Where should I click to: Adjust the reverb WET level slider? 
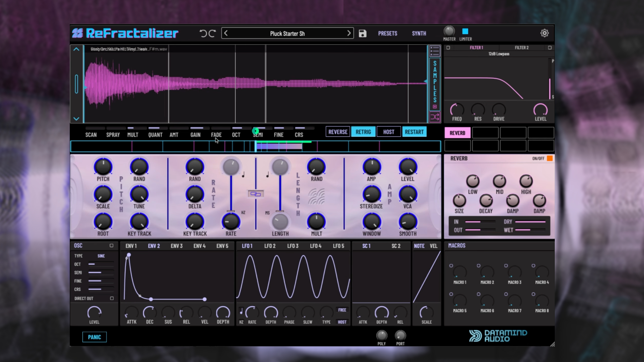pyautogui.click(x=530, y=230)
